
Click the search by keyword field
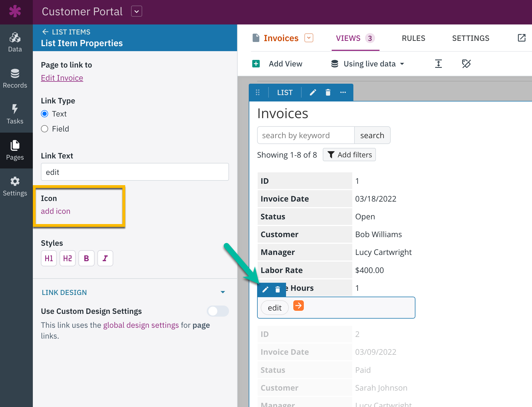click(306, 135)
